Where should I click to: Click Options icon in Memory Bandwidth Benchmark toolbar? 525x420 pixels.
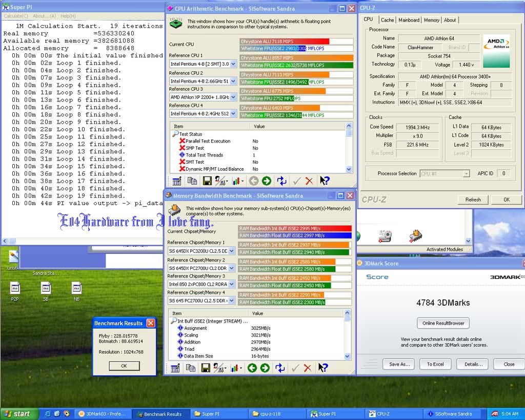tap(175, 368)
